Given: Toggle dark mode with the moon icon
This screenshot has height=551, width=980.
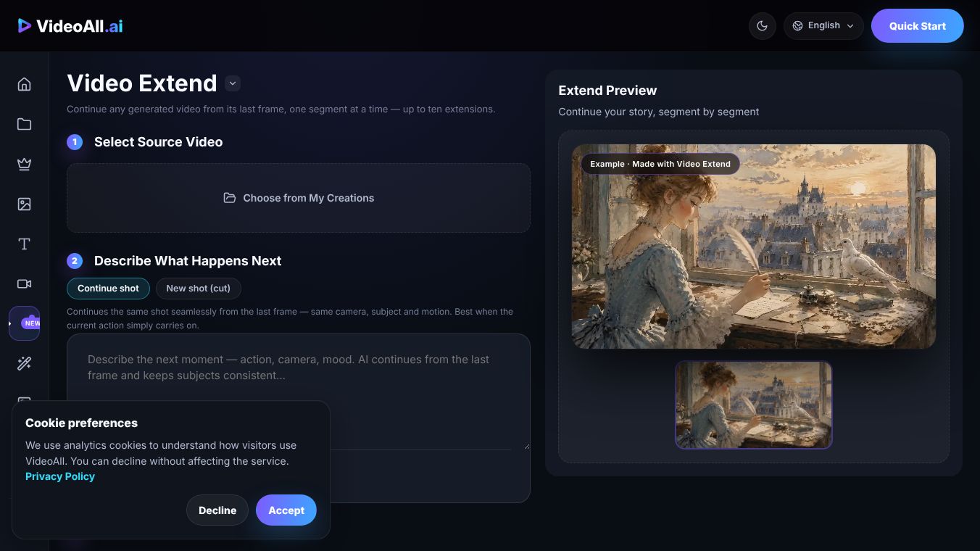Looking at the screenshot, I should [x=762, y=26].
